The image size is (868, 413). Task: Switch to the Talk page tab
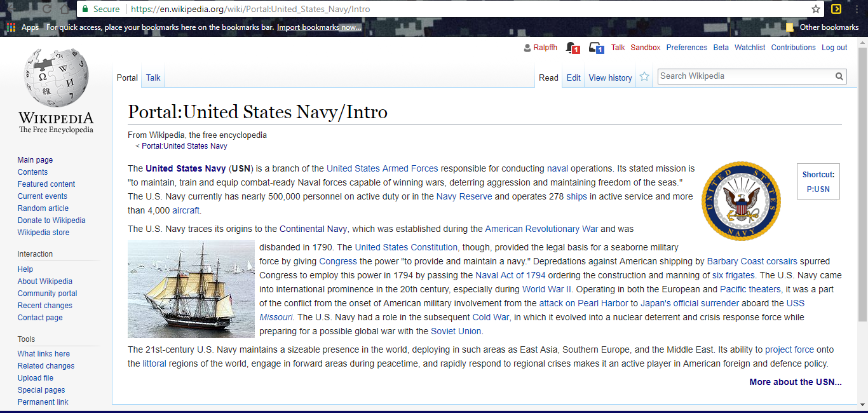[x=153, y=78]
